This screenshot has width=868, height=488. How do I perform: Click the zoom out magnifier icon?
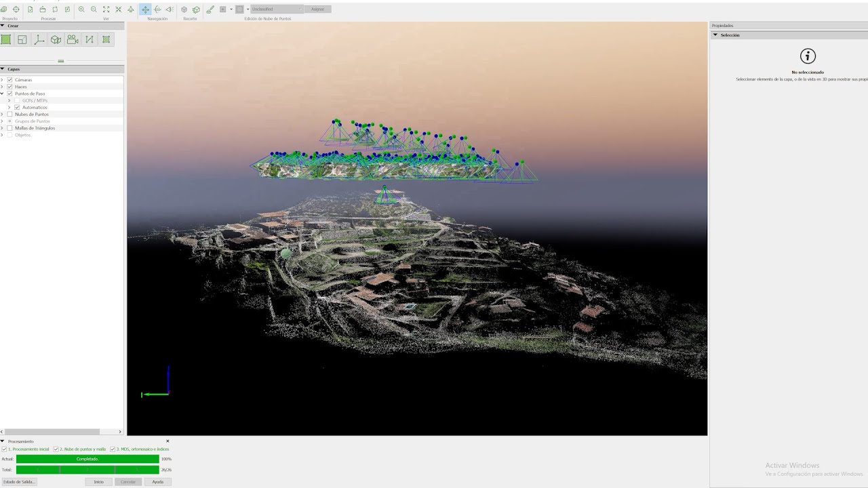pos(94,9)
